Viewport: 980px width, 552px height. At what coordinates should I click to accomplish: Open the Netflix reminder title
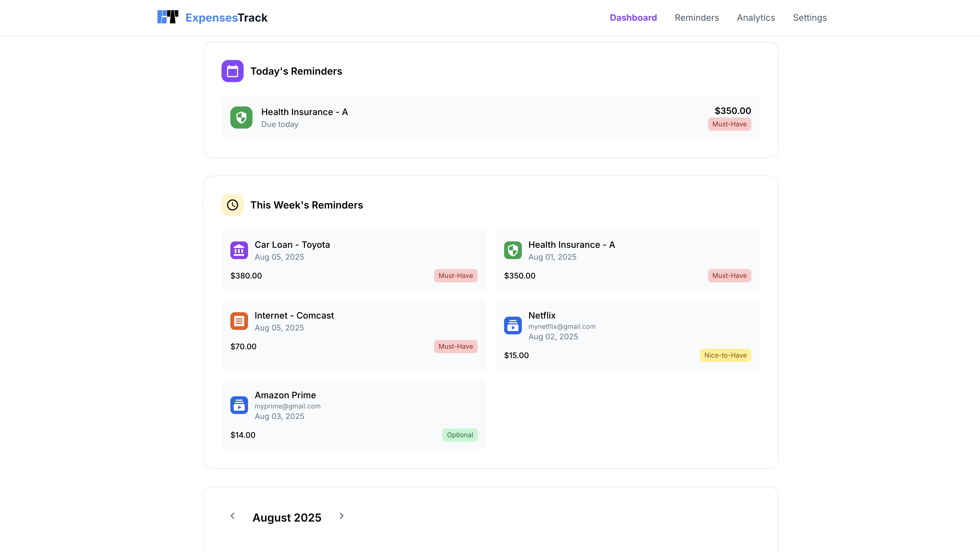point(542,315)
